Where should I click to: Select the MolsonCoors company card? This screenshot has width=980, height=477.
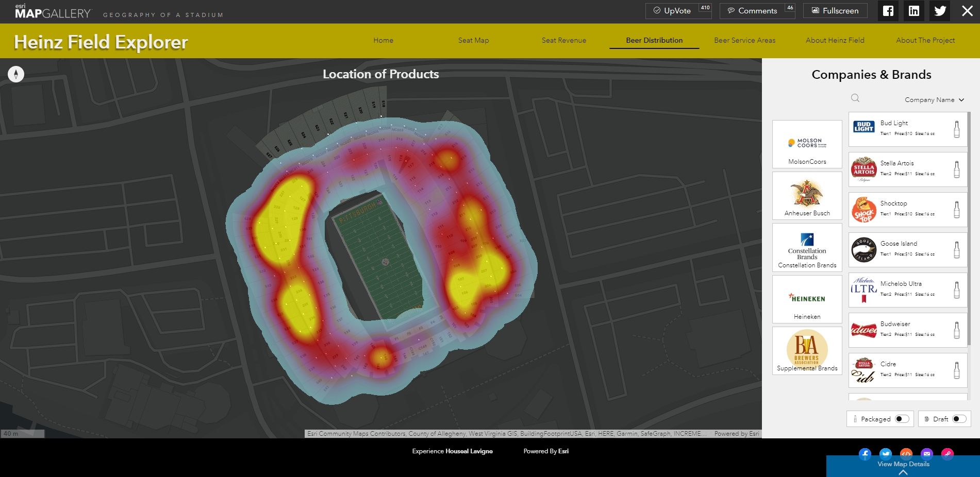point(807,144)
